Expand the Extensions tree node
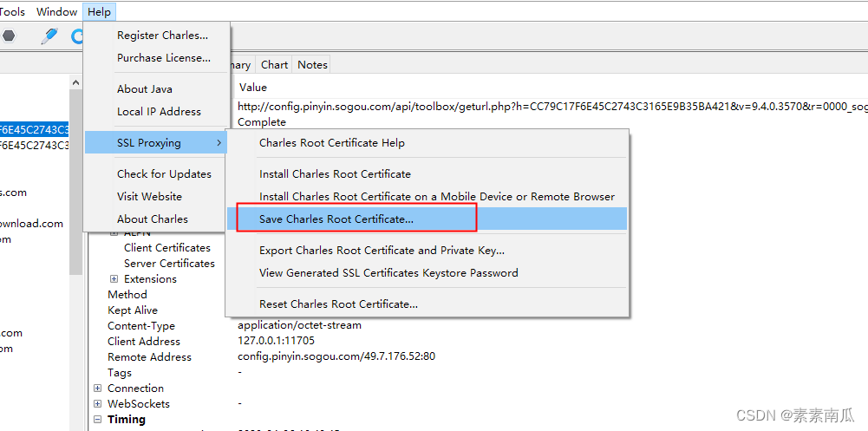The width and height of the screenshot is (868, 431). [x=114, y=279]
